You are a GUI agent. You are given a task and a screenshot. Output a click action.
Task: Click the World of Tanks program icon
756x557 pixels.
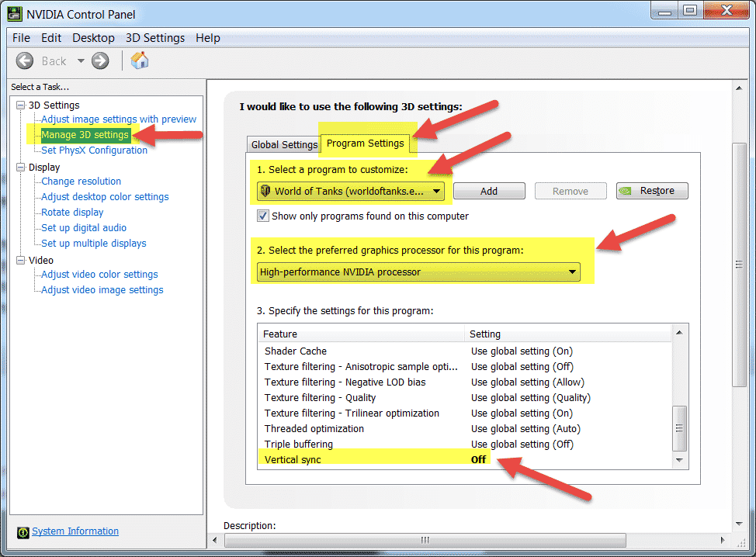[x=265, y=191]
